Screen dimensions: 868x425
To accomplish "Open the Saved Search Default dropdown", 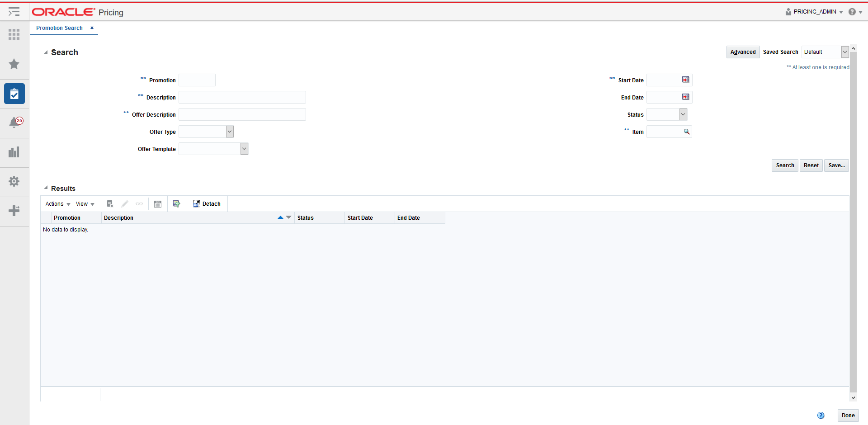I will click(844, 52).
